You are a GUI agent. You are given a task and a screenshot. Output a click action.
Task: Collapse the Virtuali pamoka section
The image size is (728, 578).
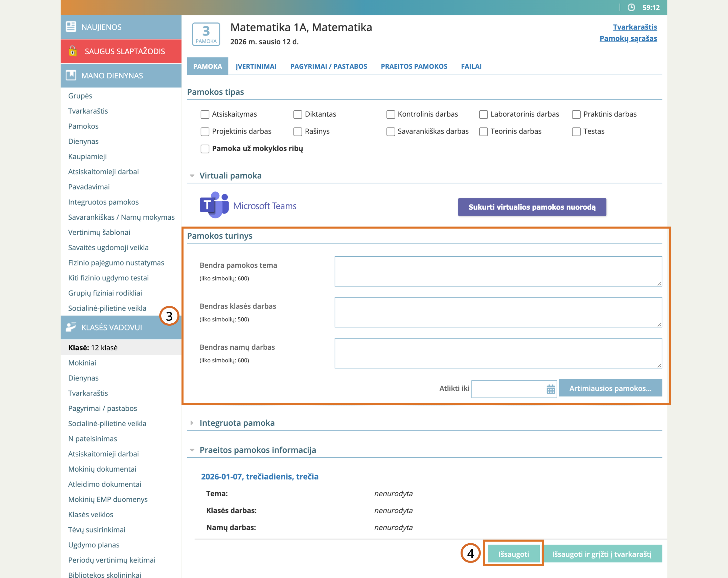click(x=192, y=176)
